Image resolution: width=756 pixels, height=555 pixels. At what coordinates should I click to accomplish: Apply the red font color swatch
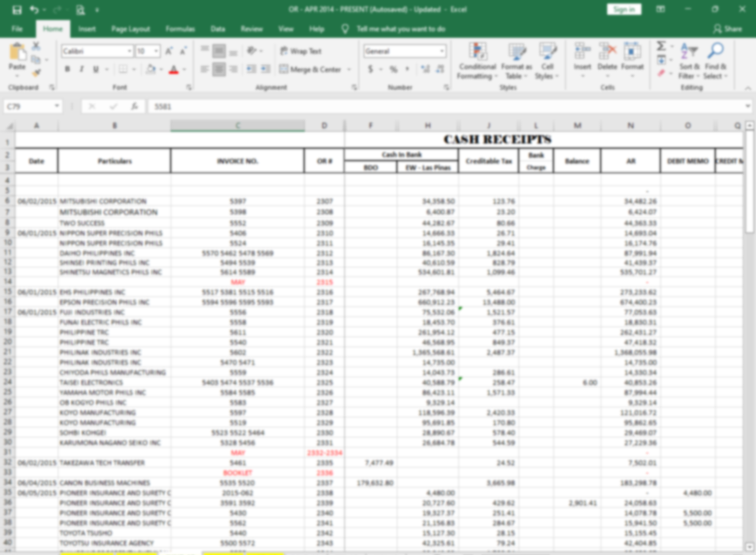[x=173, y=70]
